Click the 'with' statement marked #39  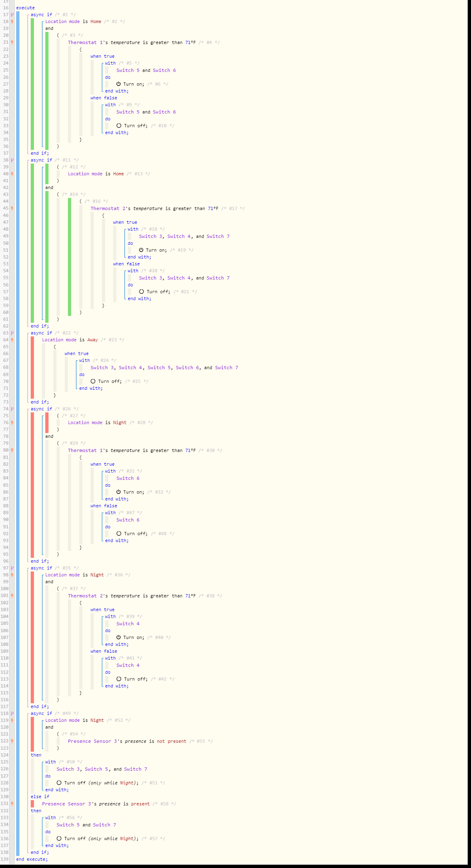point(110,616)
